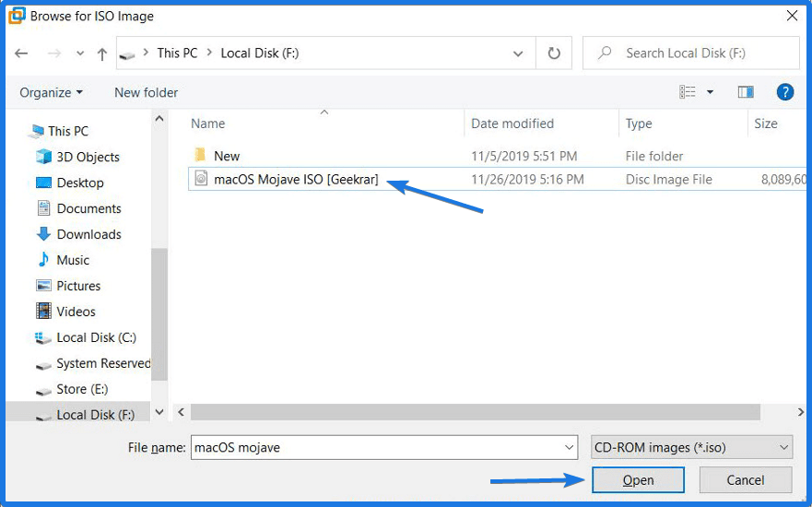
Task: Open Documents in the sidebar
Action: click(x=89, y=208)
